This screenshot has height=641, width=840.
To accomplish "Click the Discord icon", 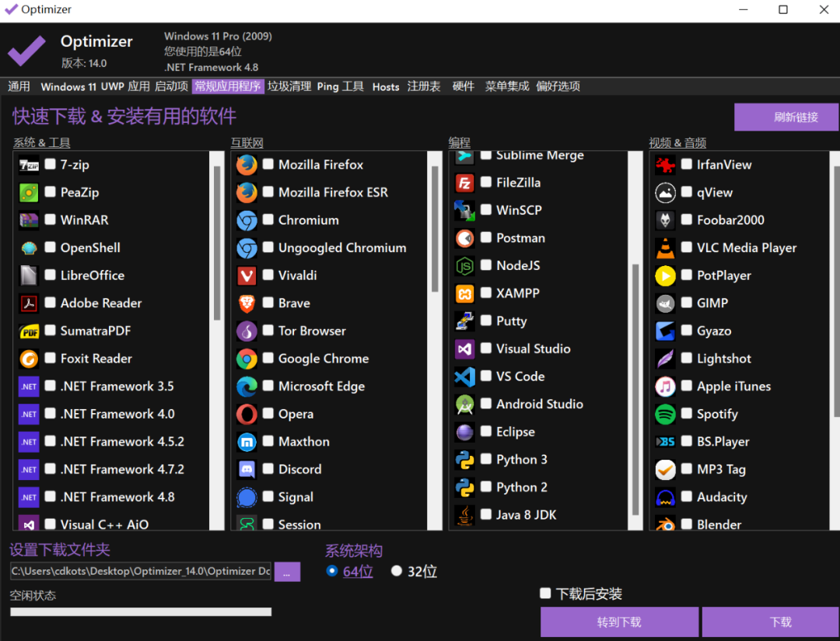I will (247, 470).
